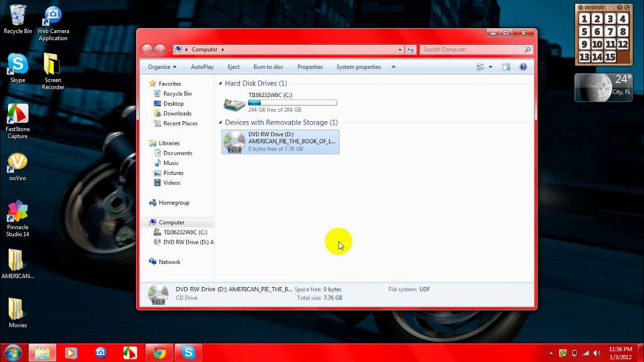
Task: Show more toolbar commands chevron
Action: (x=393, y=67)
